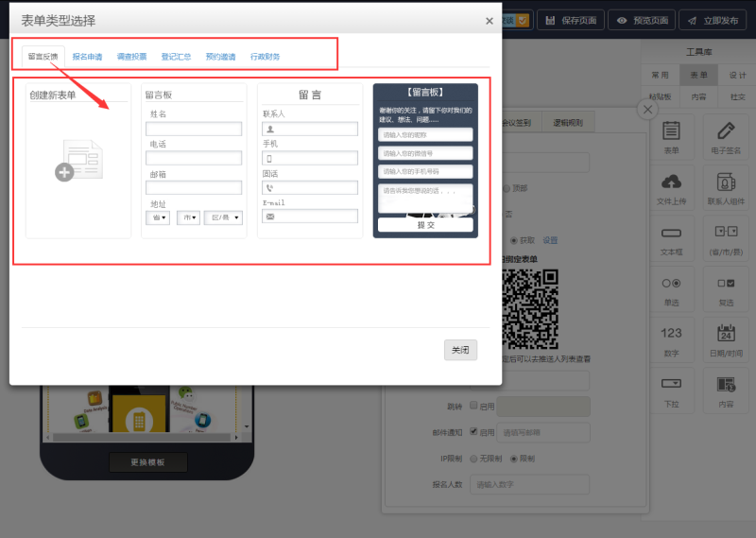The image size is (756, 538).
Task: Toggle the 邮件通知 enable checkbox
Action: pyautogui.click(x=474, y=432)
